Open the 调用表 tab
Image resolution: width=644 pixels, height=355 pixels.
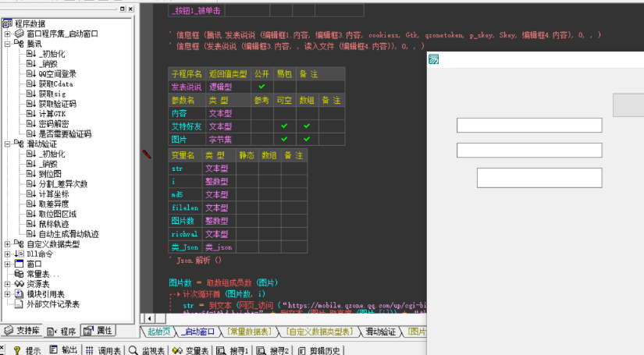tap(104, 350)
